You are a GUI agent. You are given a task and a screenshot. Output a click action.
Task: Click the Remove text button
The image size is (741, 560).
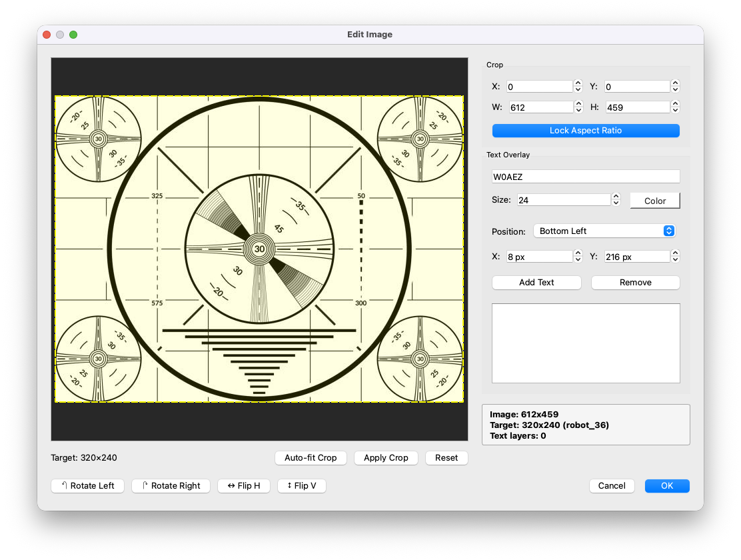click(636, 283)
